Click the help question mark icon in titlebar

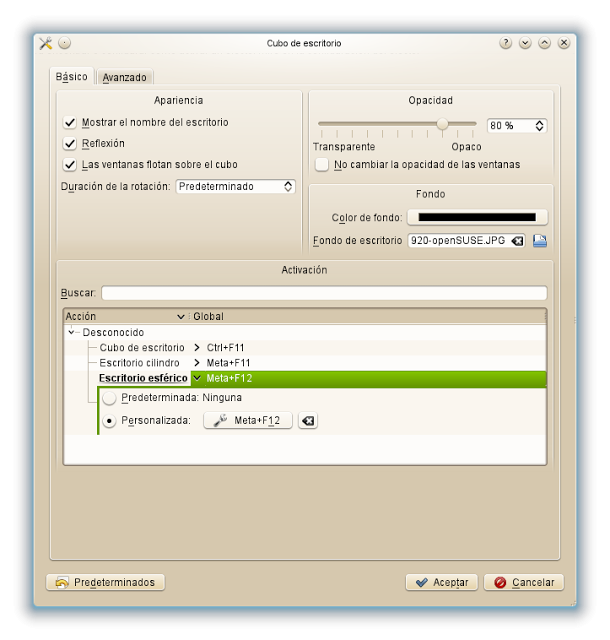[506, 43]
